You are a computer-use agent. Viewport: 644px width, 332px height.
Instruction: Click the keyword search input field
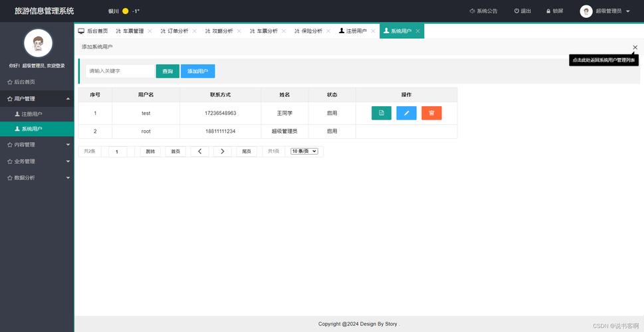click(x=120, y=71)
